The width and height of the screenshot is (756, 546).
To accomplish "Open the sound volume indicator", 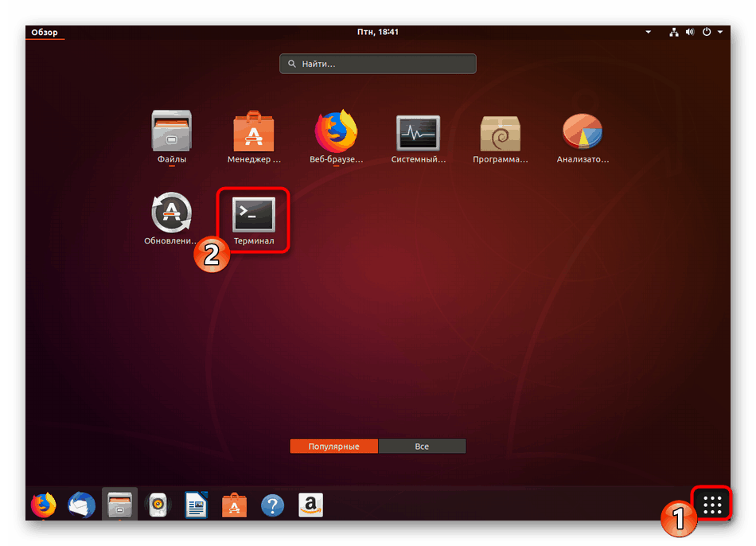I will pyautogui.click(x=690, y=32).
